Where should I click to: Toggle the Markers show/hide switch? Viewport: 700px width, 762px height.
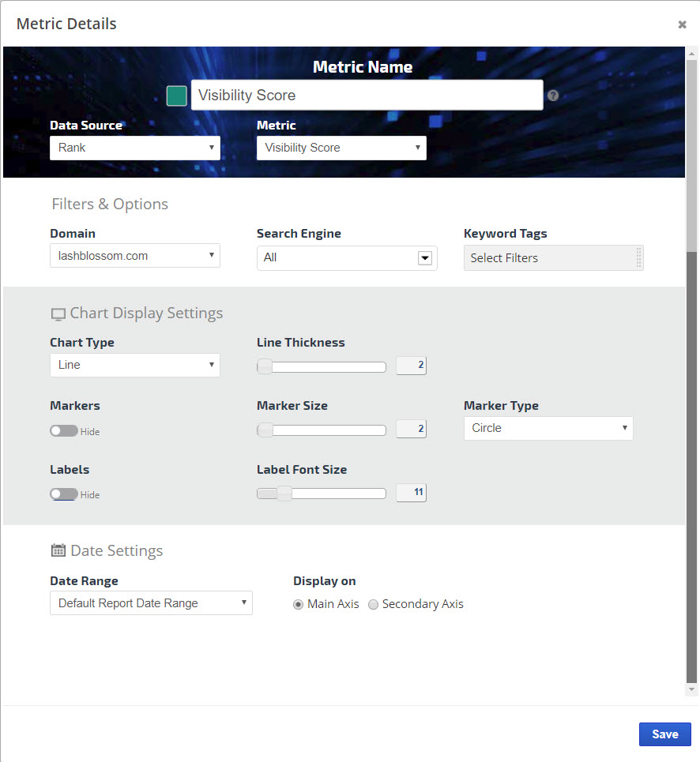pyautogui.click(x=64, y=431)
